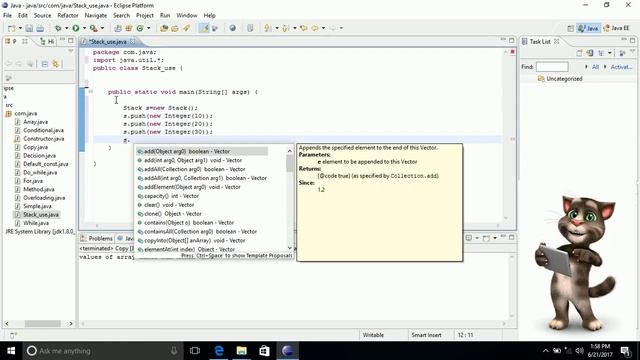This screenshot has width=640, height=360.
Task: Click the Next Annotation toolbar icon
Action: coord(267,28)
